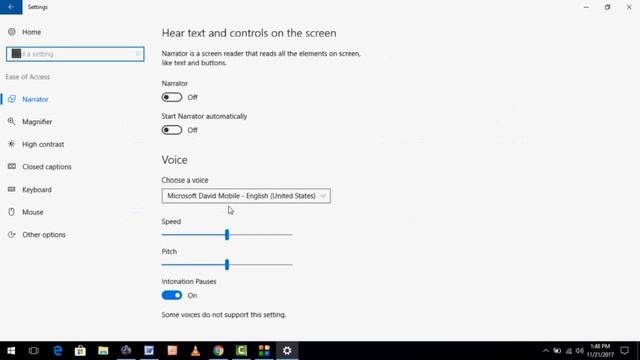Viewport: 640px width, 360px height.
Task: Turn off Intonation Pauses toggle
Action: coord(172,295)
